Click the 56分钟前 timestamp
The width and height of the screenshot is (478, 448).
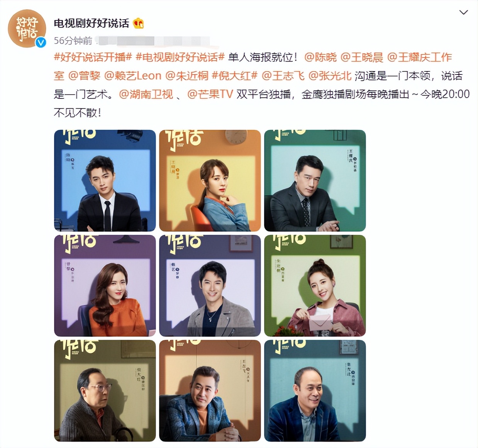point(73,41)
